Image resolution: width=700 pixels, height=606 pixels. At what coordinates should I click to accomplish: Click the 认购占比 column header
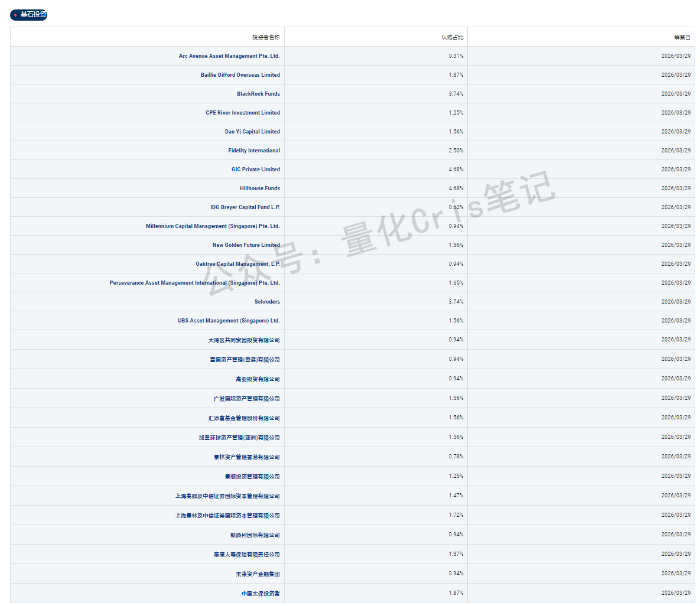pos(452,37)
